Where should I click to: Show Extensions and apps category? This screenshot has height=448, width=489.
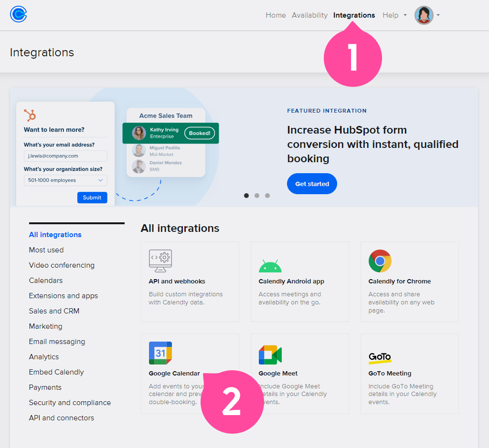tap(64, 296)
